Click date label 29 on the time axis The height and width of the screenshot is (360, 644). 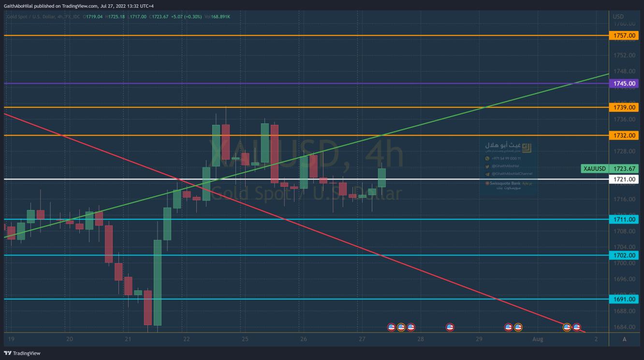479,339
